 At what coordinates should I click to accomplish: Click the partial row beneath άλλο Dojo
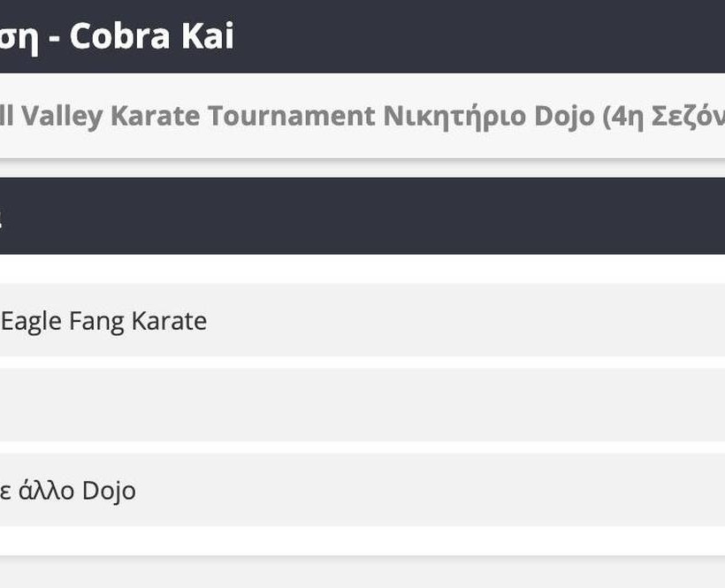(362, 571)
